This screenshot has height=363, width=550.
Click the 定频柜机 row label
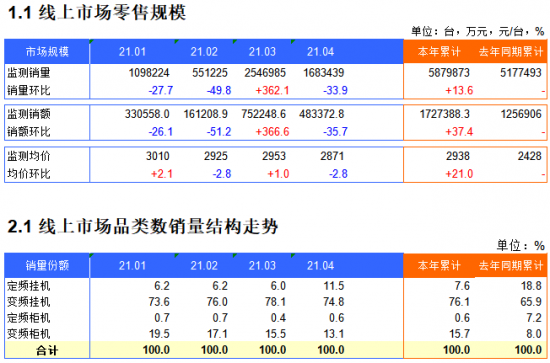tap(29, 318)
